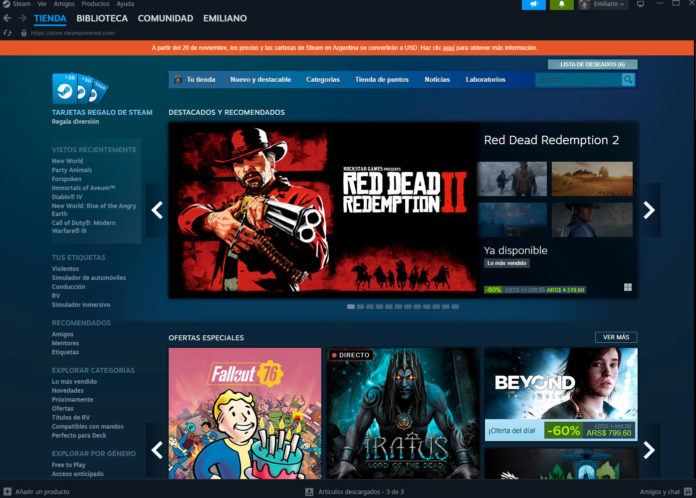696x498 pixels.
Task: Open LISTA DE DESEADOS button
Action: (593, 64)
